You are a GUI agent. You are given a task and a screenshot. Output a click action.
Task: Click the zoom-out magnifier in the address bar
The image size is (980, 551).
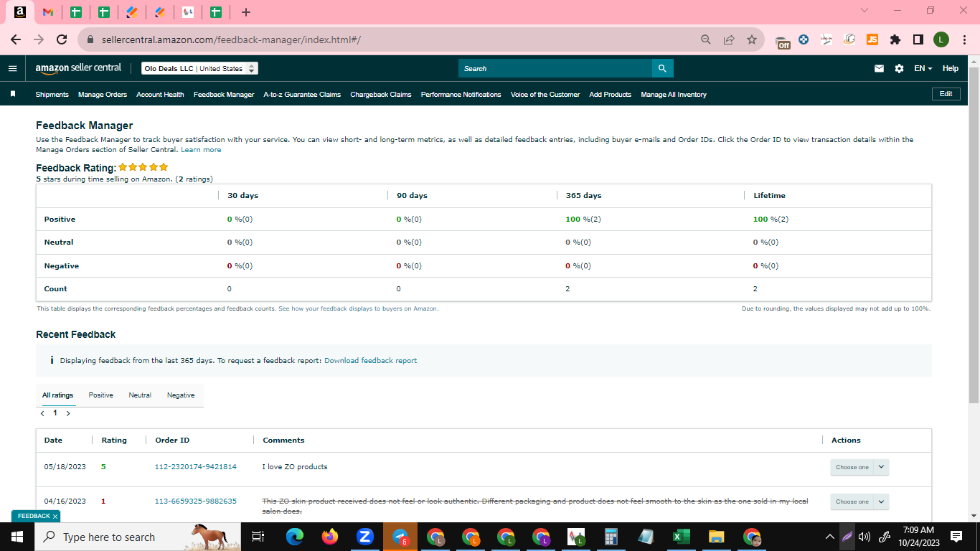pyautogui.click(x=706, y=39)
